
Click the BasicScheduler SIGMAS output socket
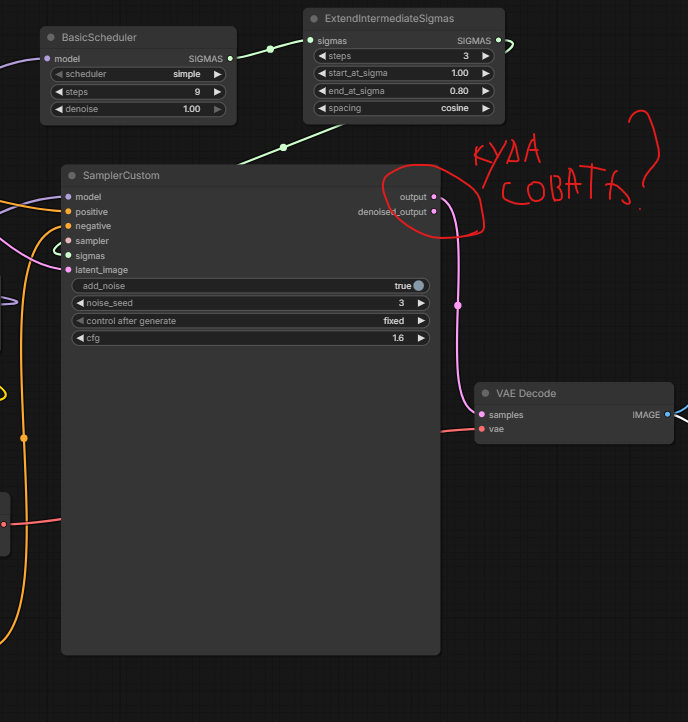[x=230, y=58]
